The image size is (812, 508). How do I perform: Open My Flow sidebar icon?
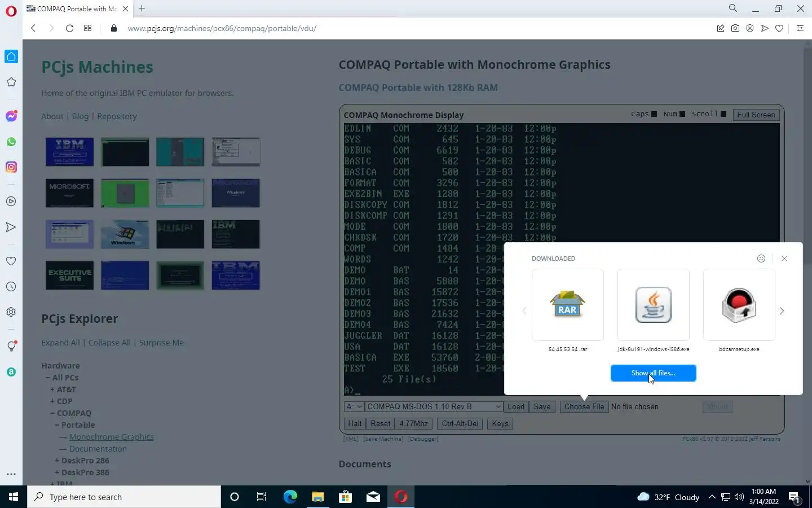point(11,227)
